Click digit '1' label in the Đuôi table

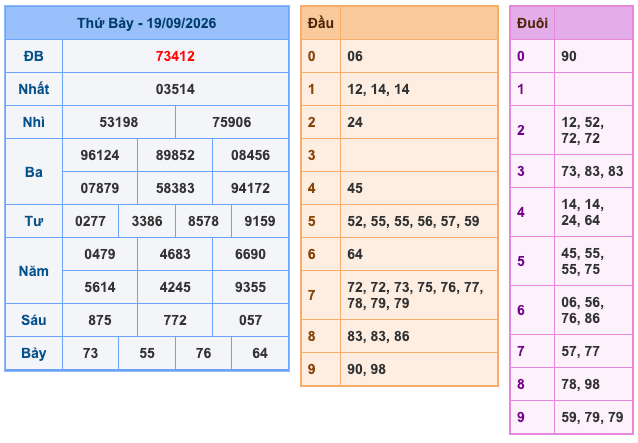point(521,89)
